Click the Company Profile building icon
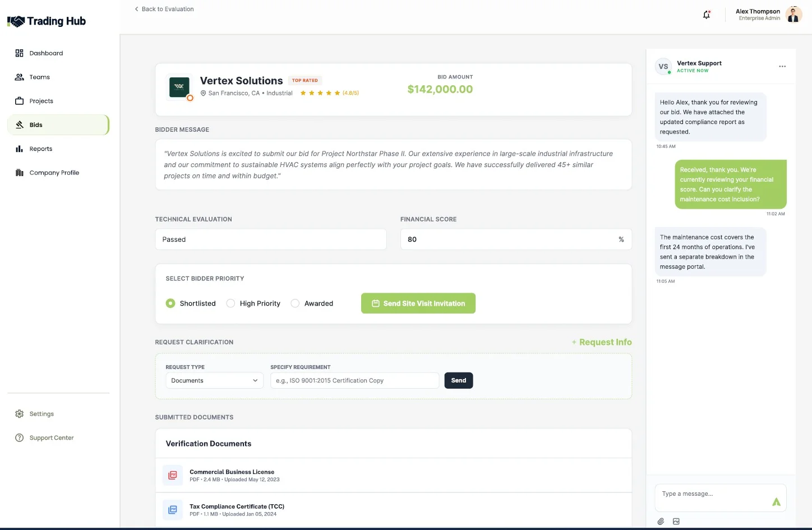 click(x=19, y=173)
